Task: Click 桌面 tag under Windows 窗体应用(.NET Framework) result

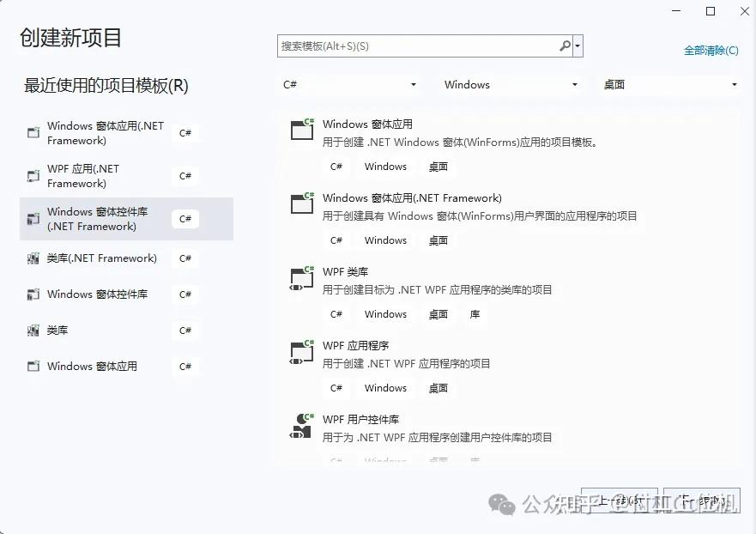Action: pyautogui.click(x=438, y=240)
